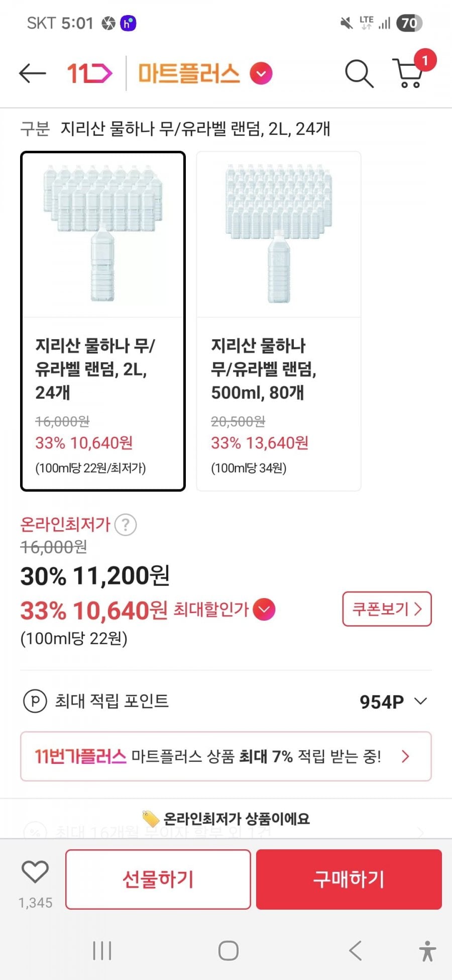Tap the 2L water bottle thumbnail image
The image size is (452, 980).
103,235
